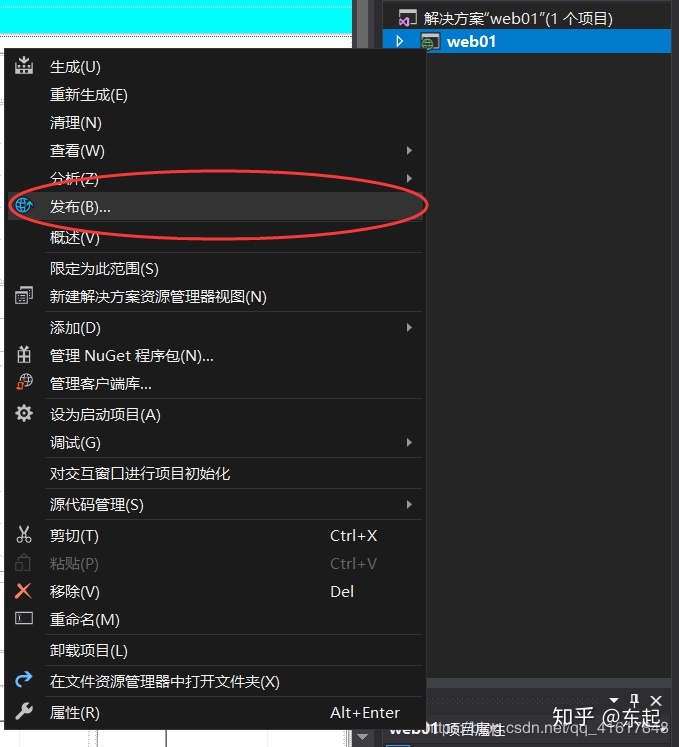Image resolution: width=679 pixels, height=747 pixels.
Task: Select the web01 project row
Action: coord(527,41)
